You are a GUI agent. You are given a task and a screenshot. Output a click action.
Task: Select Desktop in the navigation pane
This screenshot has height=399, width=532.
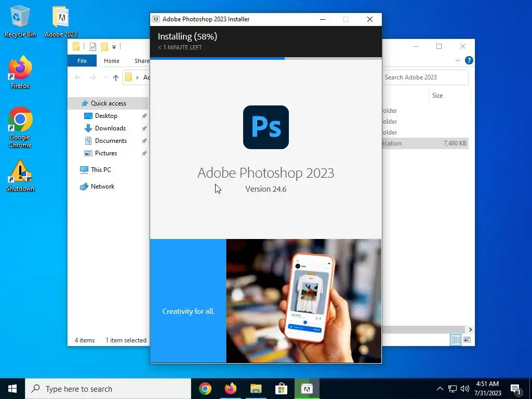point(106,116)
